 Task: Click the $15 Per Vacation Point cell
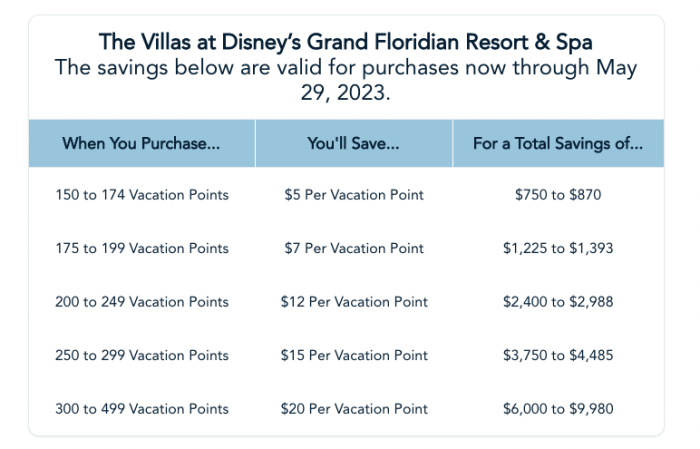tap(354, 355)
